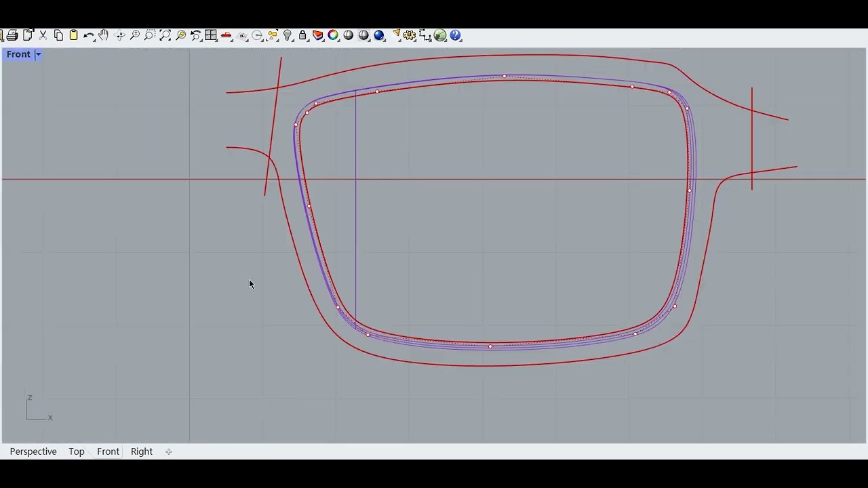The image size is (868, 488).
Task: Click the add viewport tab plus icon
Action: click(x=169, y=451)
